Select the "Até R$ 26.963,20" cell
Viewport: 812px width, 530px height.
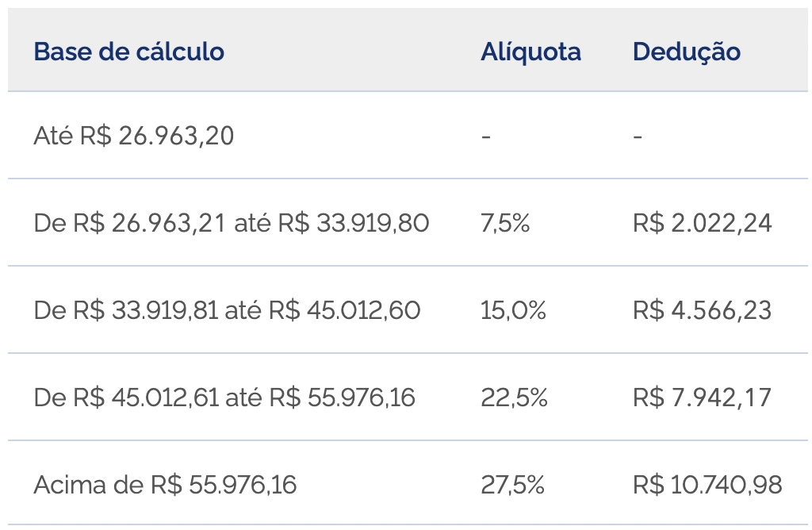tap(134, 136)
